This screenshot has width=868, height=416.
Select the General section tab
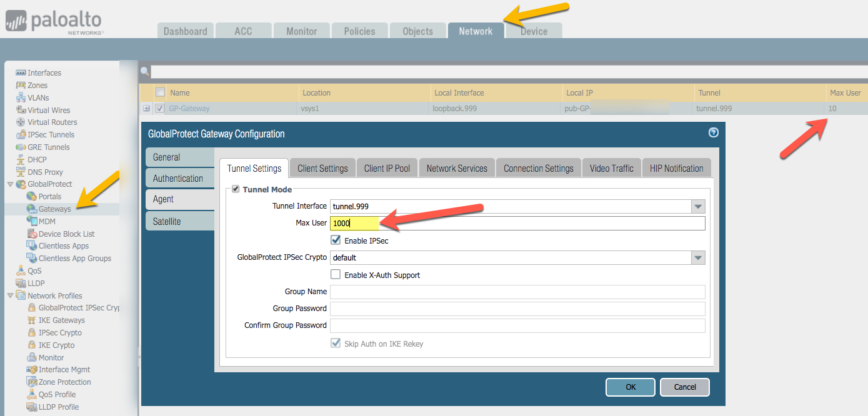(180, 157)
